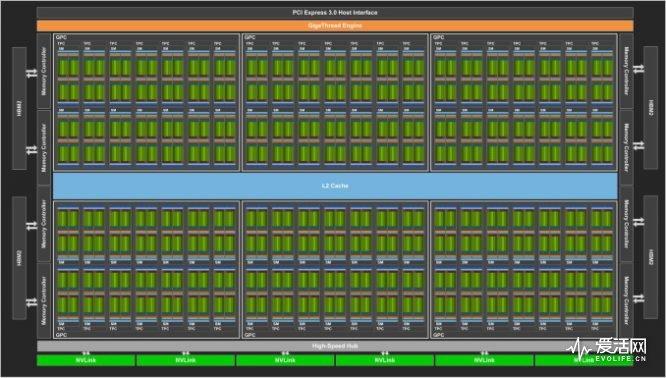Open the EVOLIFE.CN watermark link
This screenshot has height=378, width=666.
point(621,359)
